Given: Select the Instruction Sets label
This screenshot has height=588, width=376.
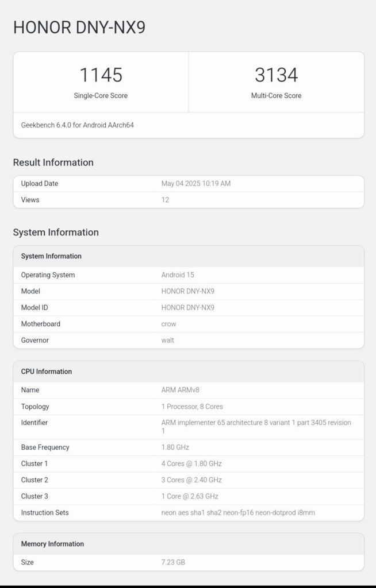Looking at the screenshot, I should (x=45, y=513).
